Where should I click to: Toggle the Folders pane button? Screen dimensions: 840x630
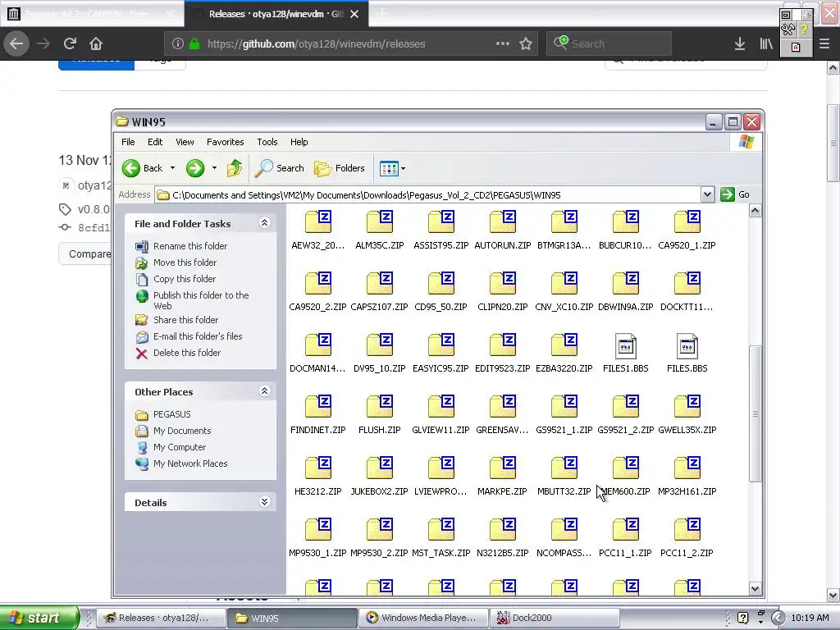(x=339, y=168)
